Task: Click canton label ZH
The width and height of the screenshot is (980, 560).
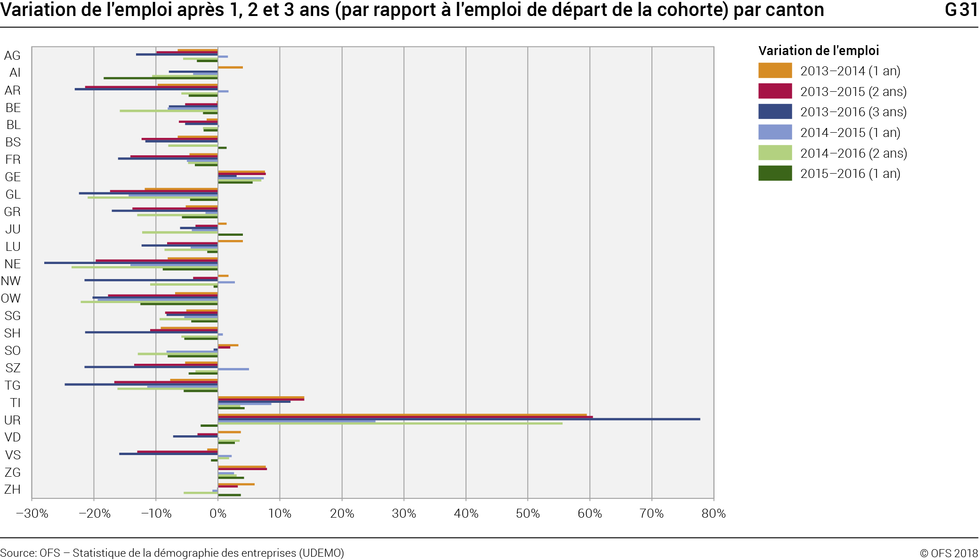Action: click(13, 489)
